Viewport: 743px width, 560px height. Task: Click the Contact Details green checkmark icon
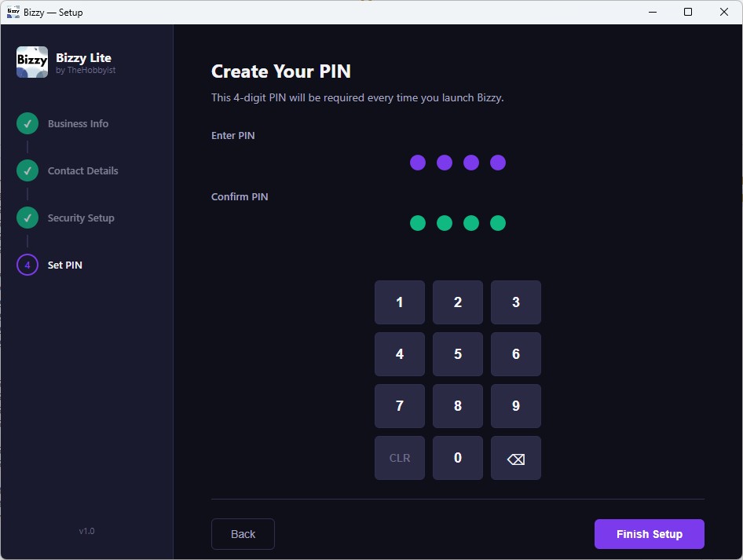point(27,170)
